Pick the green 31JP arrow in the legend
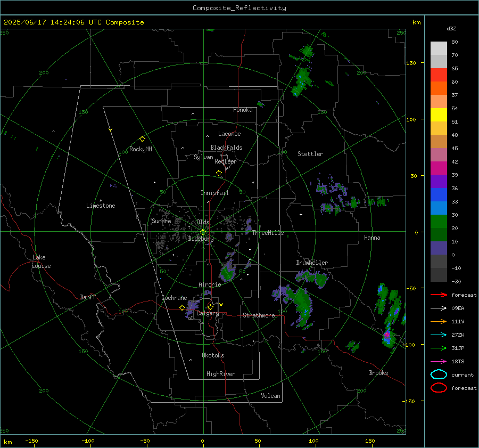Image resolution: width=479 pixels, height=448 pixels. click(x=439, y=348)
